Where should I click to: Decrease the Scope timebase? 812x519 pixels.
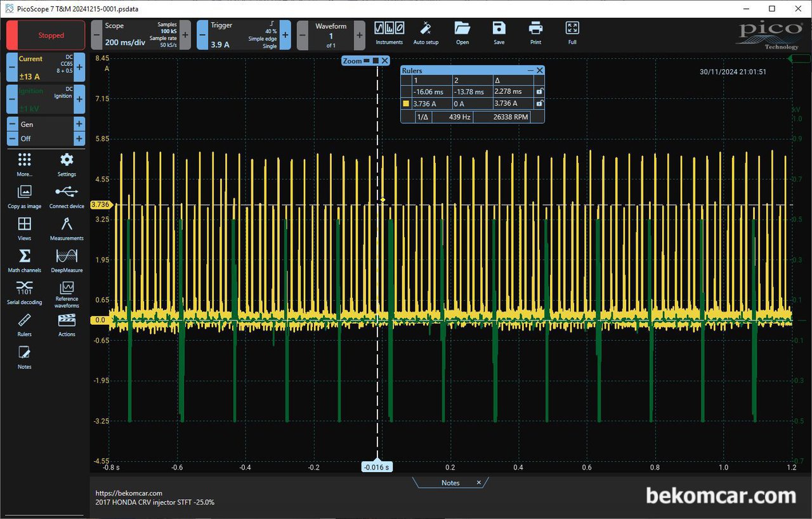click(96, 35)
